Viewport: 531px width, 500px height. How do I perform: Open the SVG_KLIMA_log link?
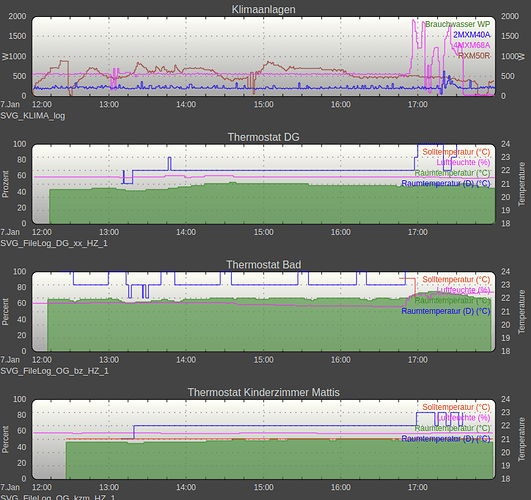click(x=33, y=116)
